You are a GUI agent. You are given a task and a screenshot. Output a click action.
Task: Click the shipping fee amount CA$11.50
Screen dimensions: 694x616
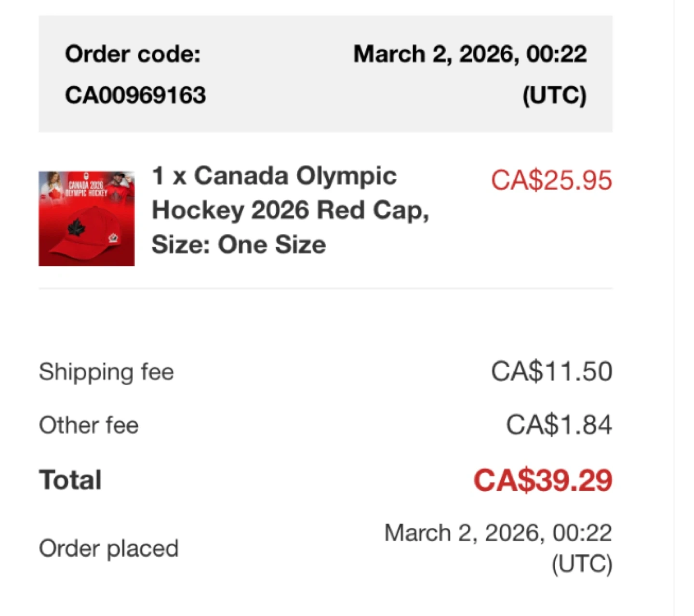click(551, 372)
